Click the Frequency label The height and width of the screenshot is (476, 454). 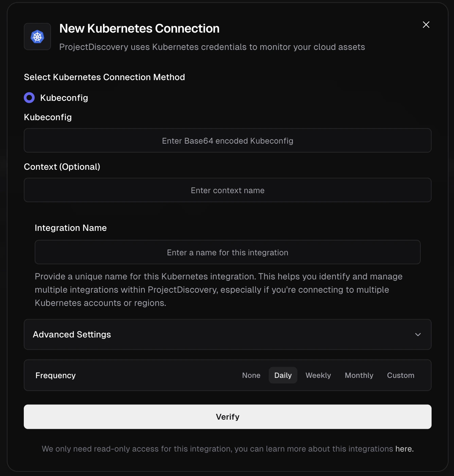pos(55,375)
